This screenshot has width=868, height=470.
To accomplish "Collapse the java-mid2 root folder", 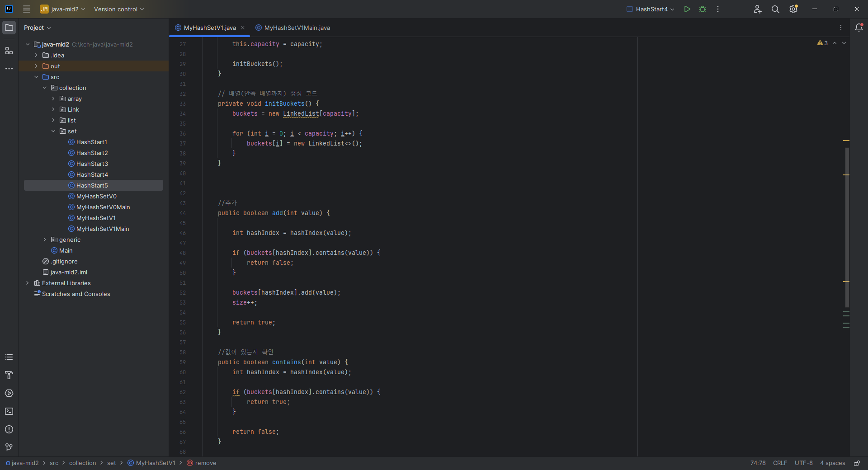I will pyautogui.click(x=28, y=44).
